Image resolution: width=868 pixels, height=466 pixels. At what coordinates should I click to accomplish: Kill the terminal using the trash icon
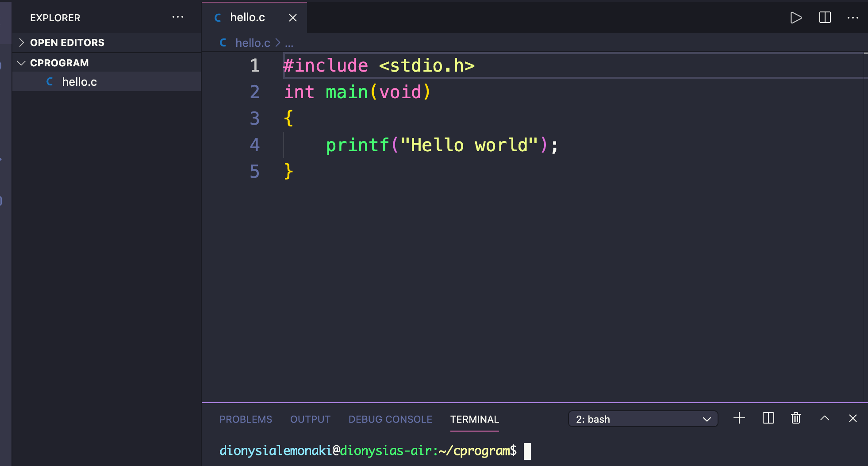coord(796,418)
